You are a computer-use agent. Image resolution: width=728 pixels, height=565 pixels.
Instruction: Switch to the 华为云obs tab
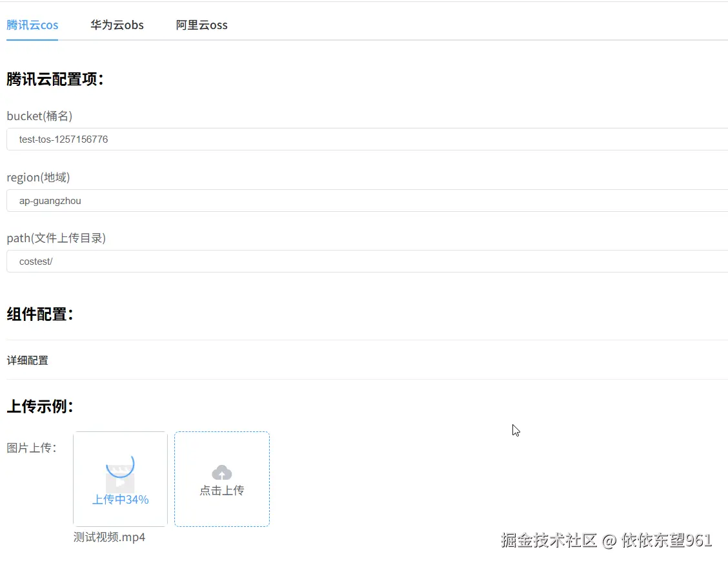[117, 25]
